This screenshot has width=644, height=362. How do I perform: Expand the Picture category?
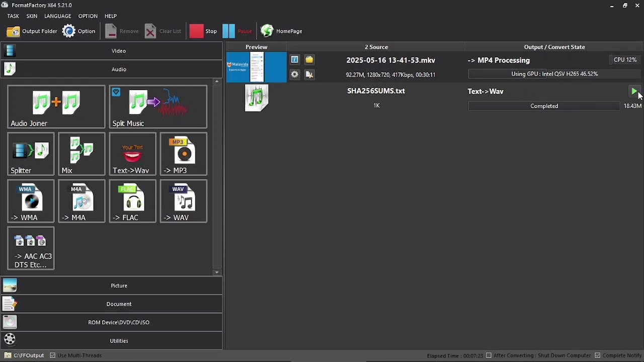[111, 286]
